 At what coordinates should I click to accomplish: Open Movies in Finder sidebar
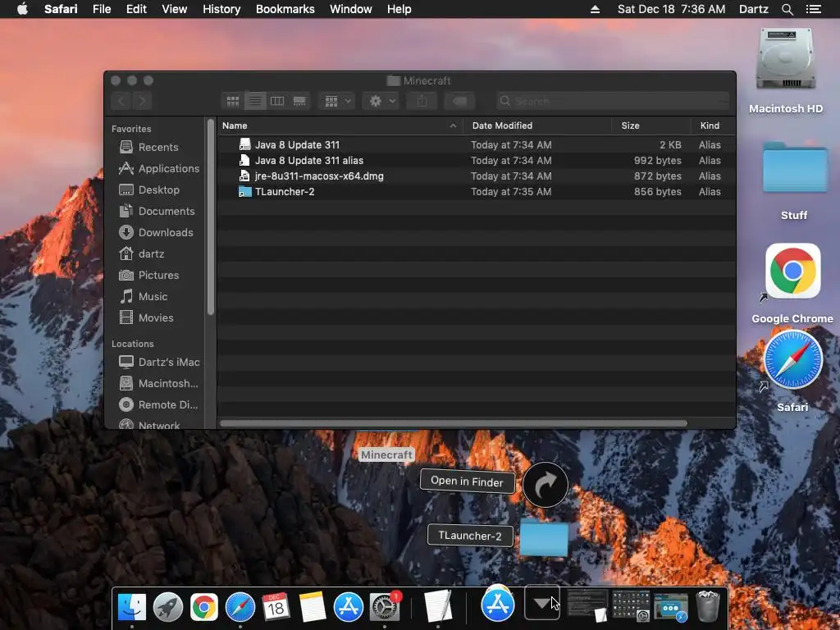147,317
